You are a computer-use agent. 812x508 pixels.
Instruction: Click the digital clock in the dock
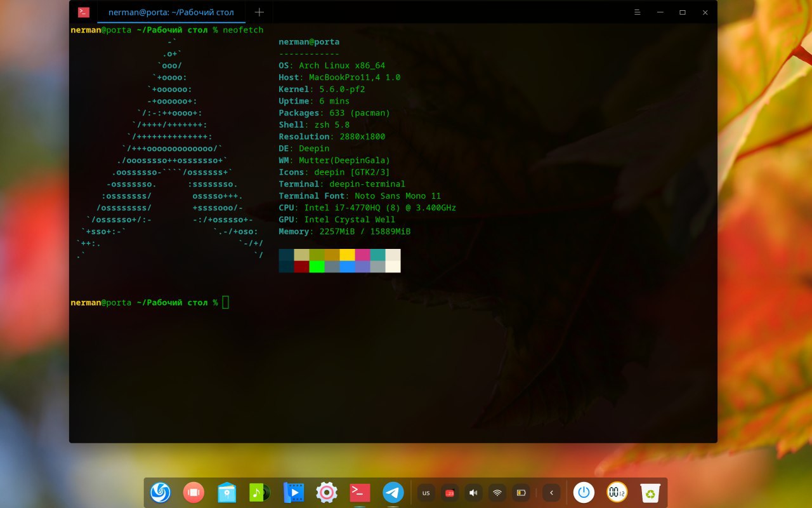coord(617,493)
